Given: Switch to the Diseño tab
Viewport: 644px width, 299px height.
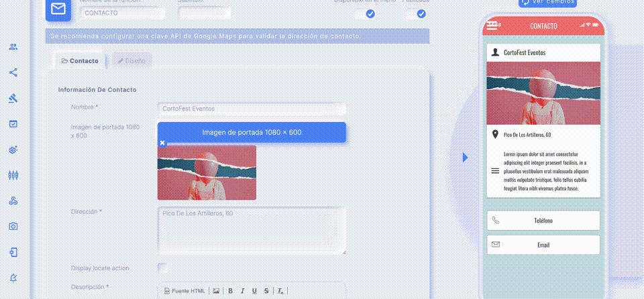Looking at the screenshot, I should [x=132, y=61].
